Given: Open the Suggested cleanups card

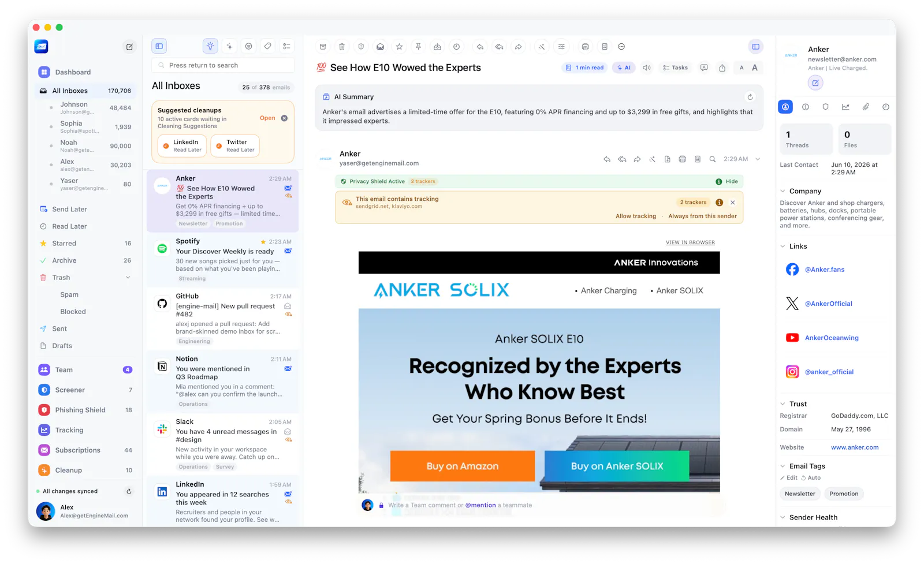Looking at the screenshot, I should (x=267, y=118).
